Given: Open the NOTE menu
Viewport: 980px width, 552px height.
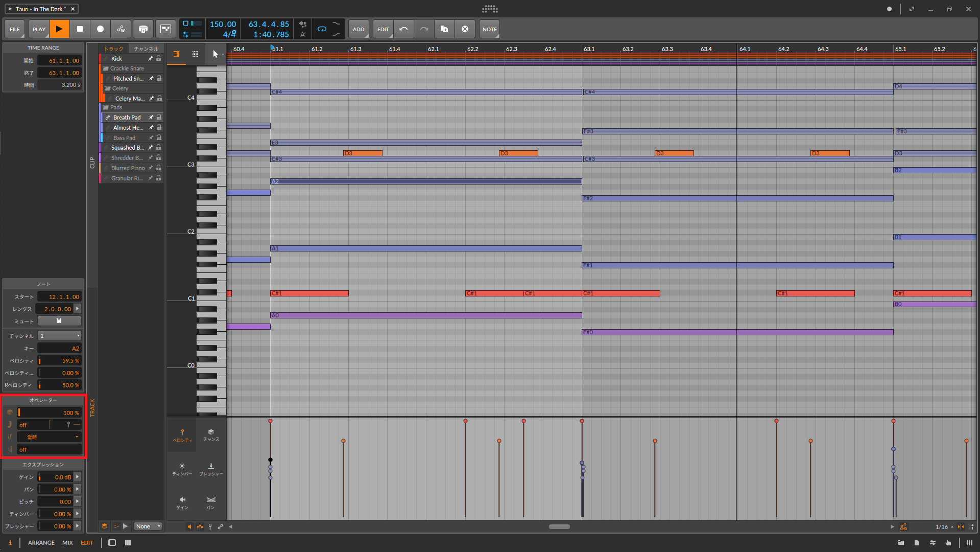Looking at the screenshot, I should tap(489, 29).
